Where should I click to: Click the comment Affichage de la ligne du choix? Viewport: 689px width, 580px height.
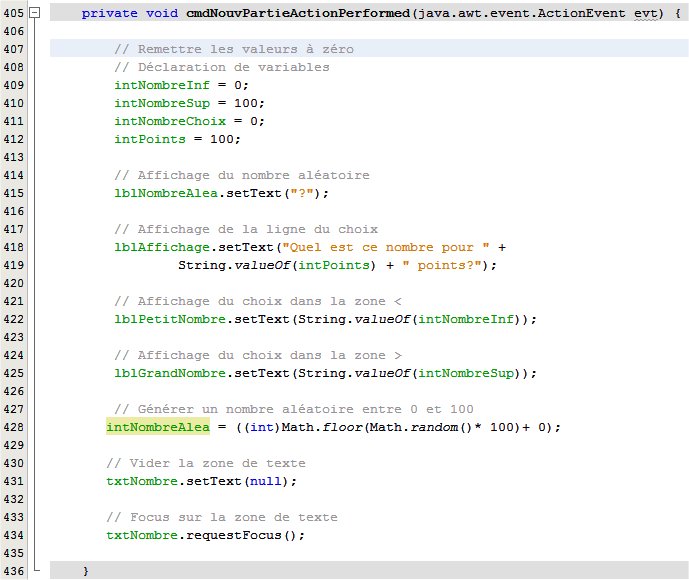[x=246, y=229]
